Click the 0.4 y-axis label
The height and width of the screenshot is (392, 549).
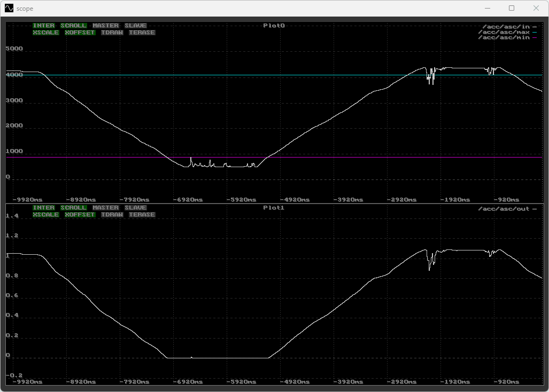pos(12,316)
